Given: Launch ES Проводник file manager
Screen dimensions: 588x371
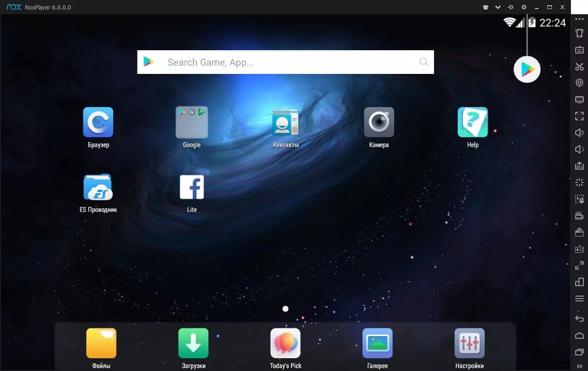Looking at the screenshot, I should click(x=98, y=187).
